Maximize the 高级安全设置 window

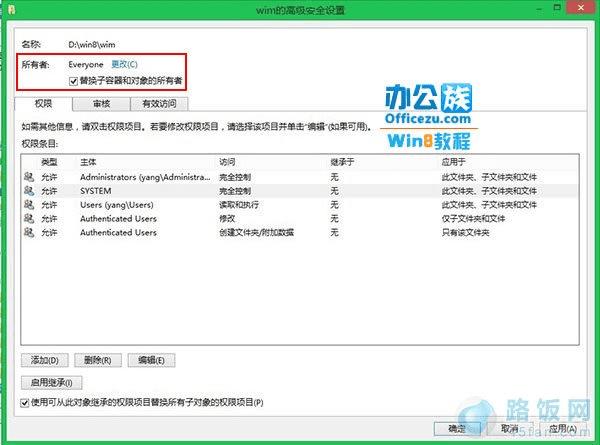tap(558, 8)
